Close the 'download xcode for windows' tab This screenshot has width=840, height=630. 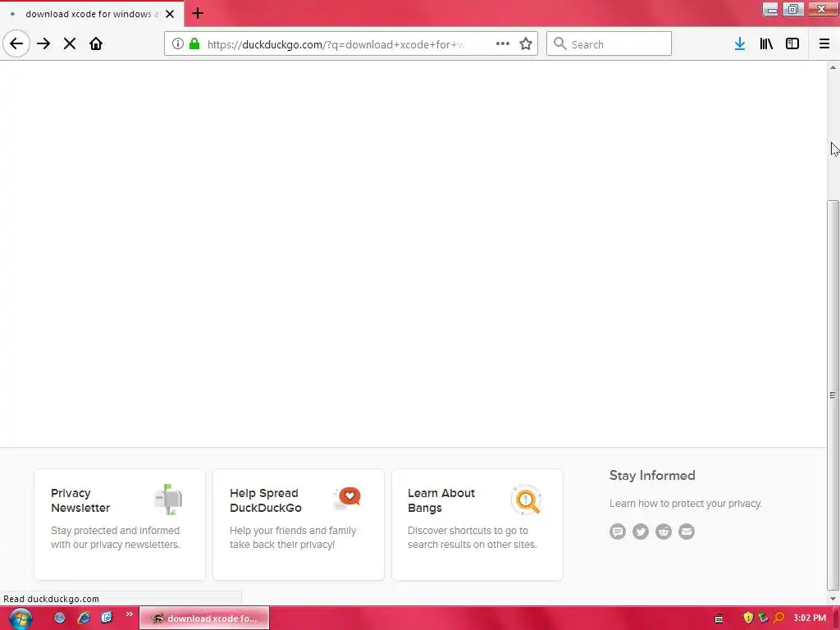pos(170,14)
